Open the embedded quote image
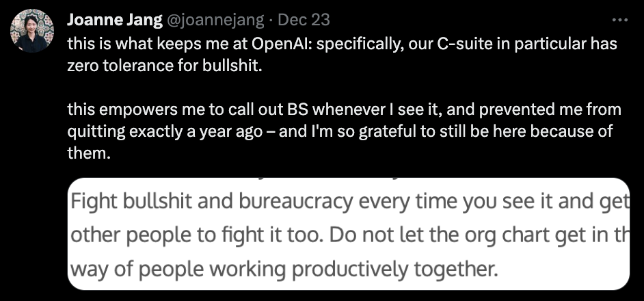Image resolution: width=644 pixels, height=301 pixels. pyautogui.click(x=347, y=235)
